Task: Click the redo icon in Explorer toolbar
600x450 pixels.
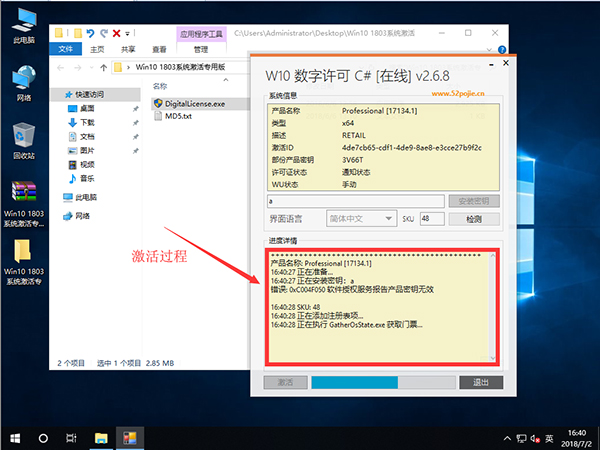Action: (x=104, y=34)
